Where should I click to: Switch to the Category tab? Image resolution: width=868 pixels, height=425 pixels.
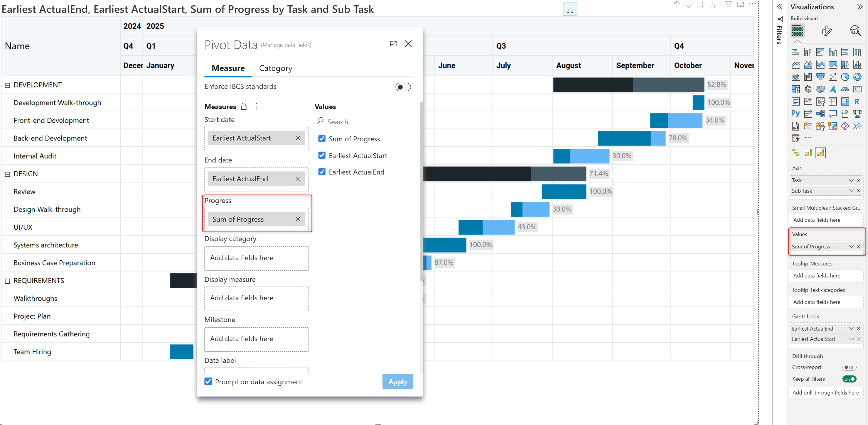pyautogui.click(x=275, y=68)
